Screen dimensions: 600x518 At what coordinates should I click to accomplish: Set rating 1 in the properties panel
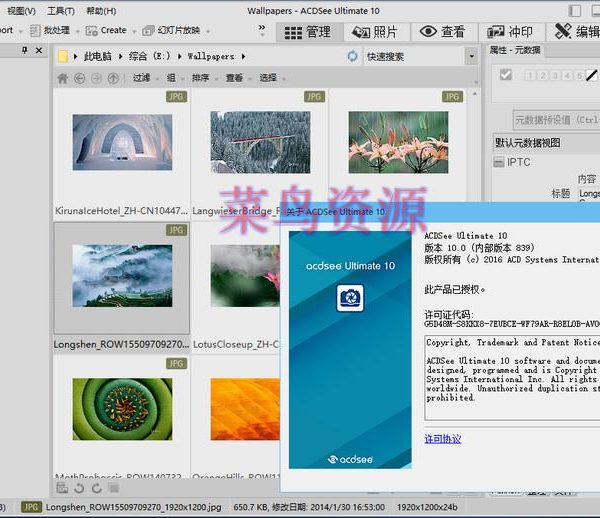coord(529,75)
